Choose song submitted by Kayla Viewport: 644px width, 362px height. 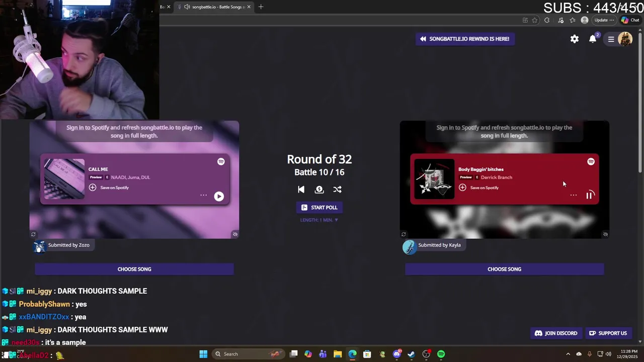[504, 269]
